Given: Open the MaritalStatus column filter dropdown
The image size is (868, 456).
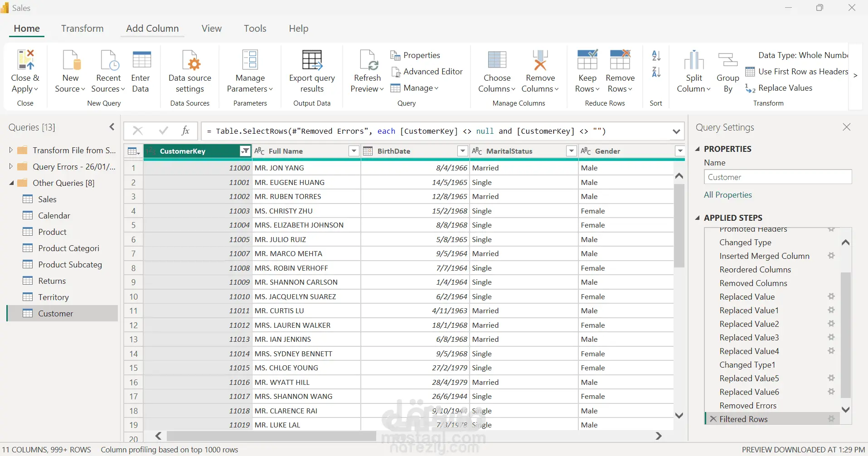Looking at the screenshot, I should point(571,151).
